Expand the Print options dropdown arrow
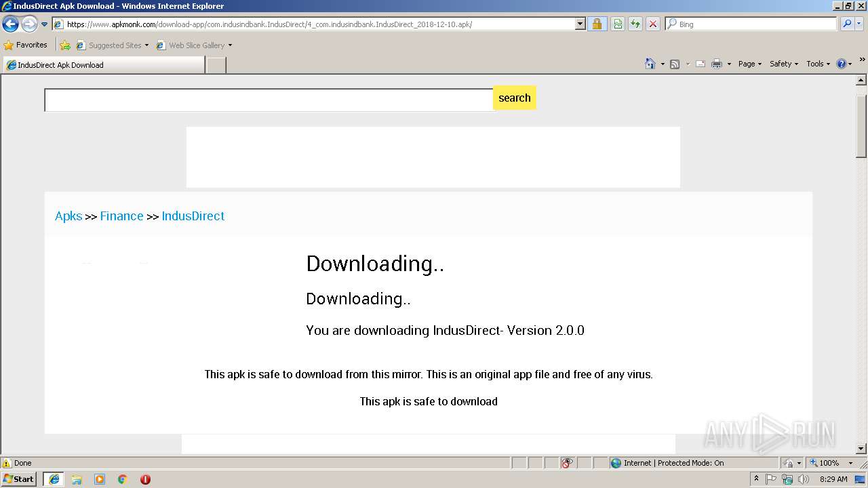 [729, 64]
